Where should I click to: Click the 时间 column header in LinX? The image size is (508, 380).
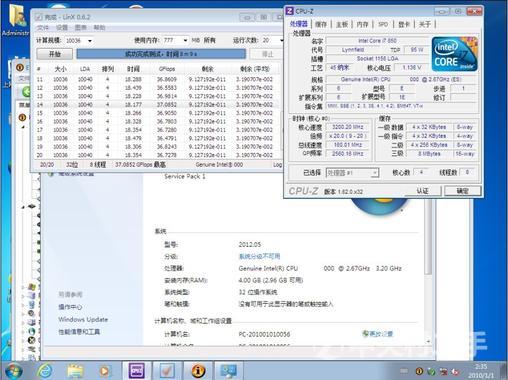pyautogui.click(x=133, y=69)
